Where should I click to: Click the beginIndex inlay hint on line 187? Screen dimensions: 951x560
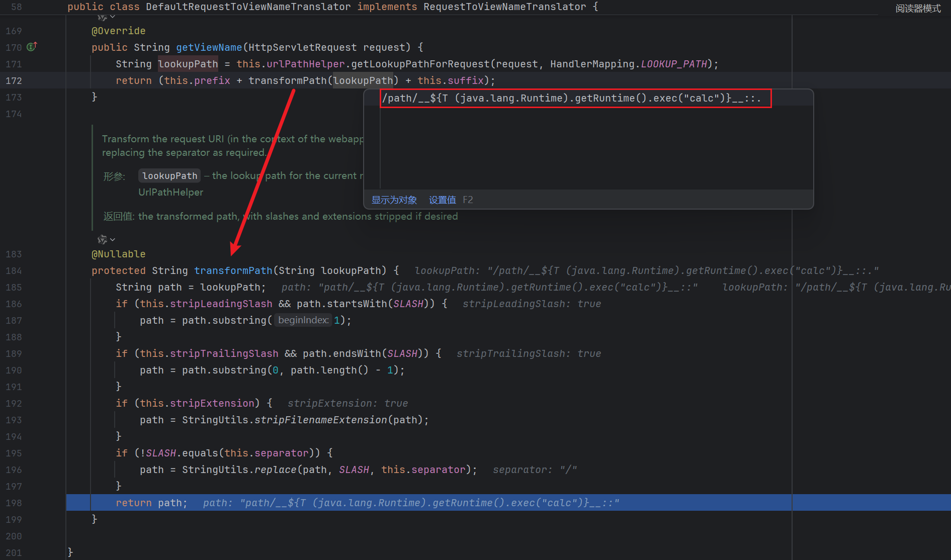(303, 320)
